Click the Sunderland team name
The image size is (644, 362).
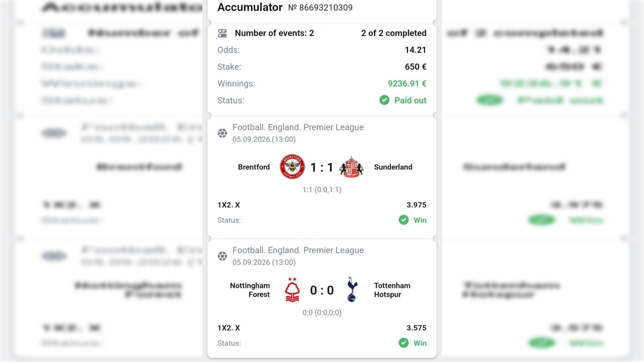tap(393, 167)
